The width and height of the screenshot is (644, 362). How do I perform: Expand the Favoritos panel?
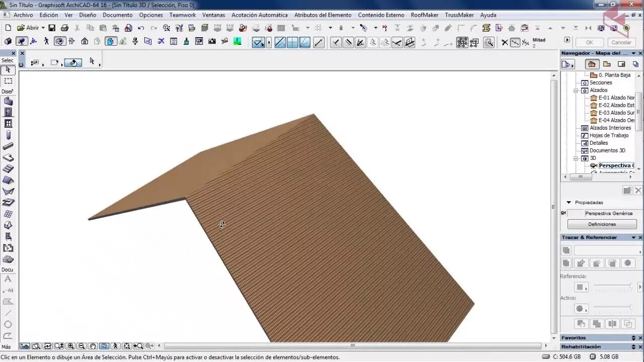coord(633,338)
